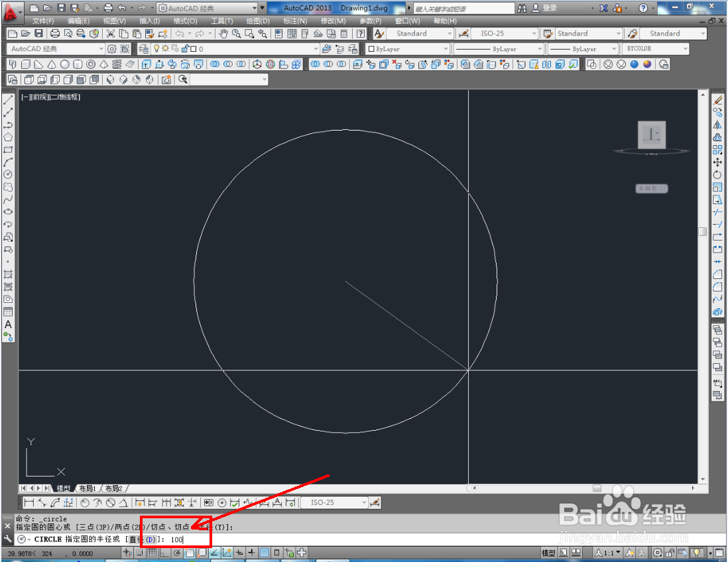Cut selection with the scissors icon
The height and width of the screenshot is (562, 728).
click(111, 33)
